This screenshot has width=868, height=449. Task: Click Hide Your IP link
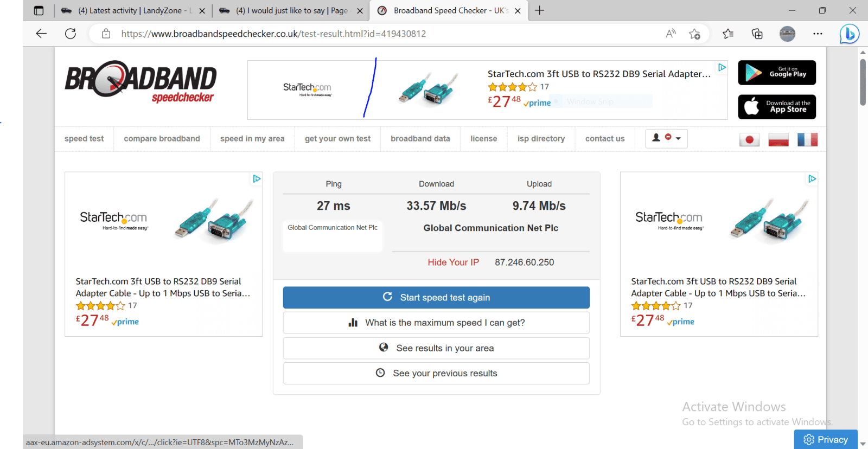click(x=453, y=262)
